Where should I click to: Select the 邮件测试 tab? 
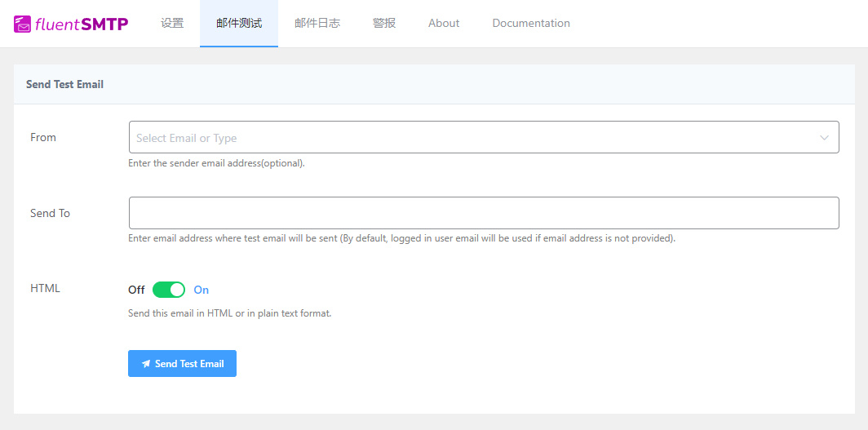[239, 23]
